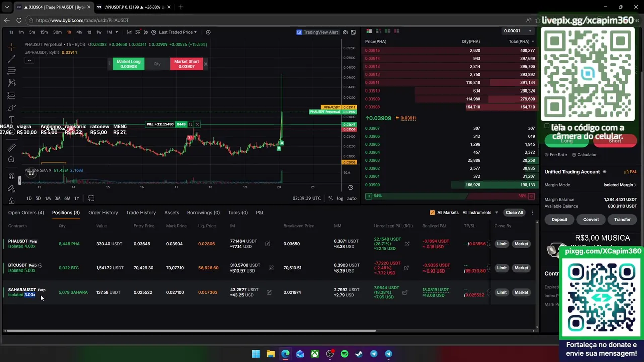The width and height of the screenshot is (644, 362).
Task: Toggle the auto scale on chart
Action: 352,198
